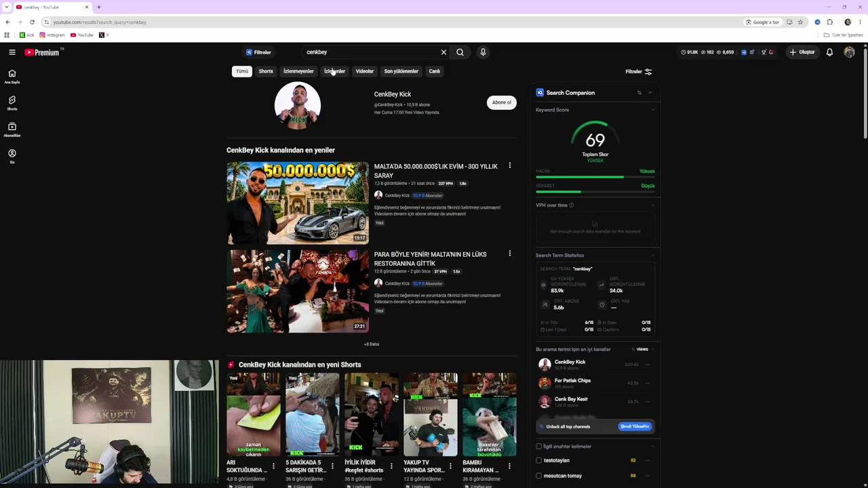The width and height of the screenshot is (868, 488).
Task: Open more options for Cenk Bey Kesit row
Action: [648, 401]
